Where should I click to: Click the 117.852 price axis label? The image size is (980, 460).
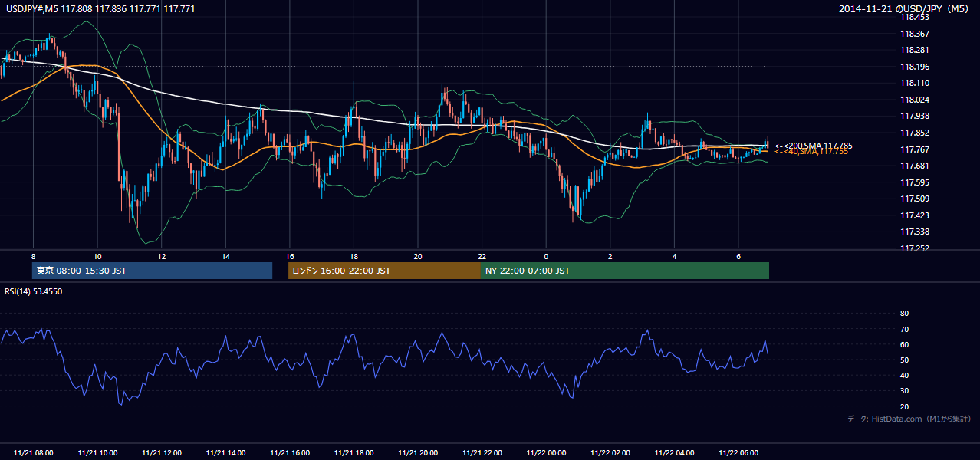[914, 133]
